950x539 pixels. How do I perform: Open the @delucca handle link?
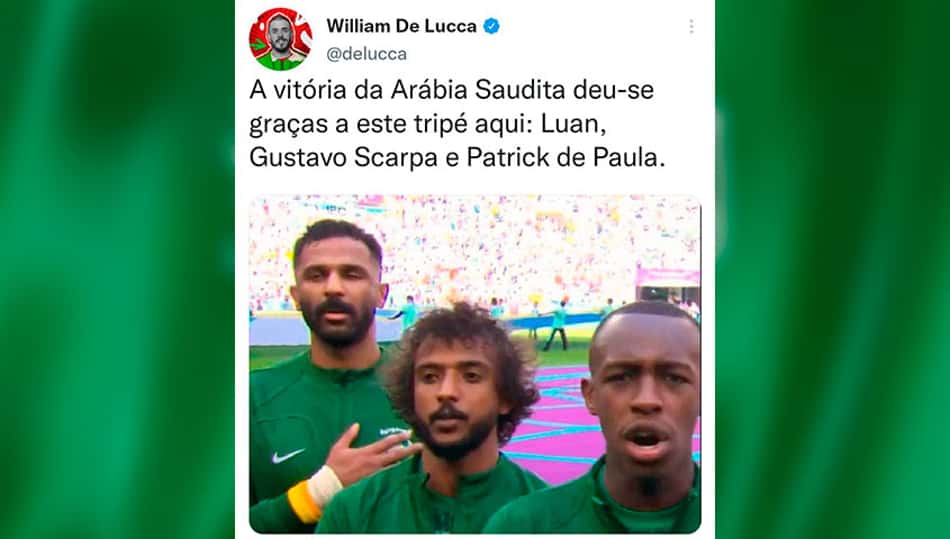point(367,54)
